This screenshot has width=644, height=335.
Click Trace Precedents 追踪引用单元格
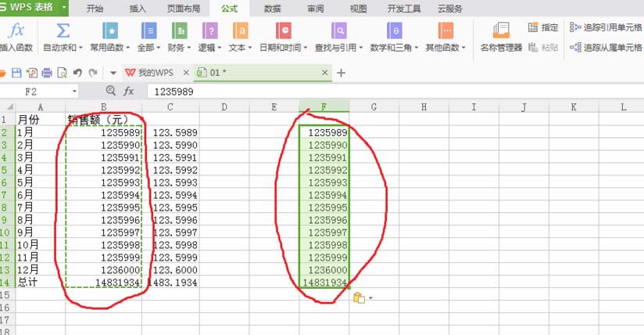(606, 27)
